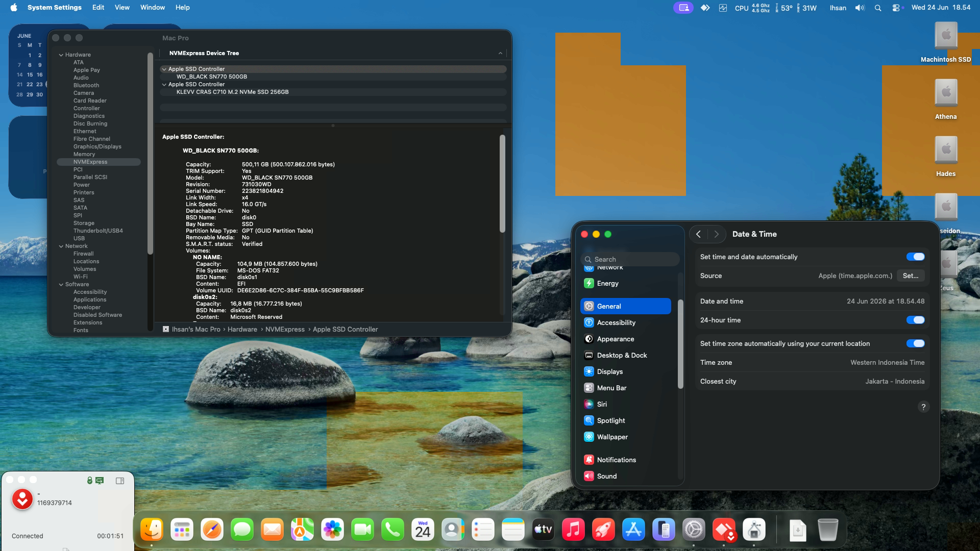Click the Search field in System Settings
The height and width of the screenshot is (551, 980).
(630, 259)
